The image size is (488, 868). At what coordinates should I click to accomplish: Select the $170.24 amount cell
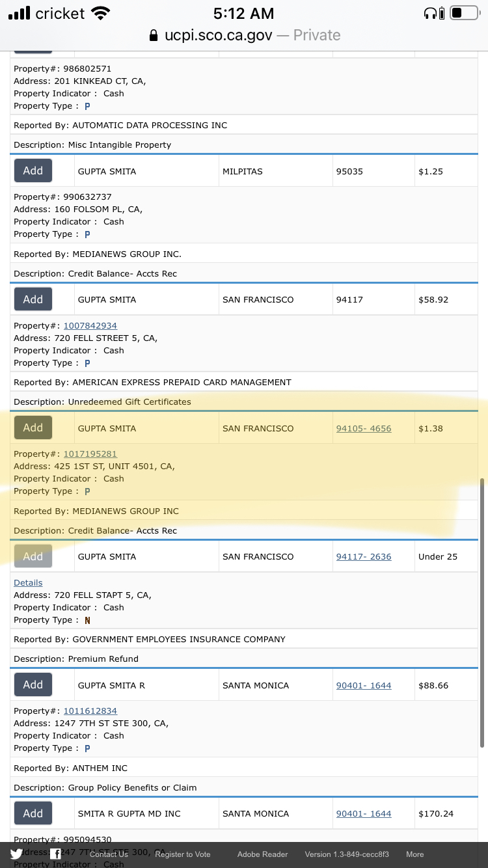pyautogui.click(x=446, y=813)
